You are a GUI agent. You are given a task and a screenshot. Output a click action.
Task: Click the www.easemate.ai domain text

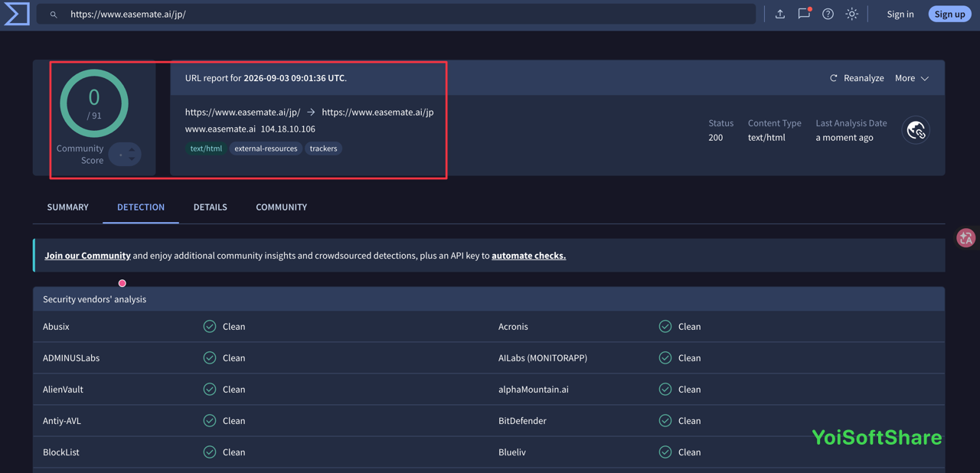click(220, 129)
